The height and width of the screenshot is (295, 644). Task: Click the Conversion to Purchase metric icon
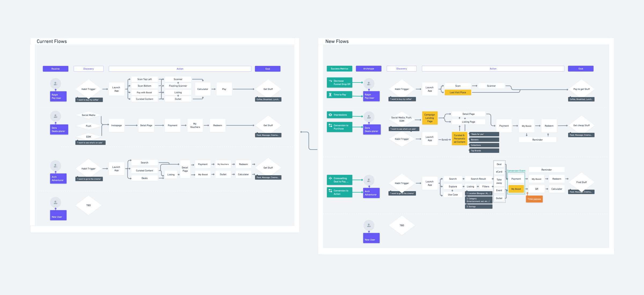pos(330,125)
